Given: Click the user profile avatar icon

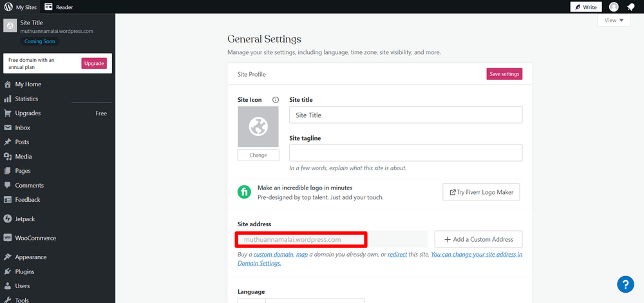Looking at the screenshot, I should click(x=614, y=7).
